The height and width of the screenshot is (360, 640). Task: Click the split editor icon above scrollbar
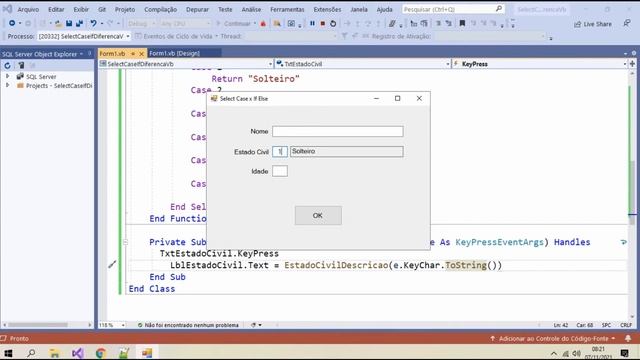[x=632, y=64]
